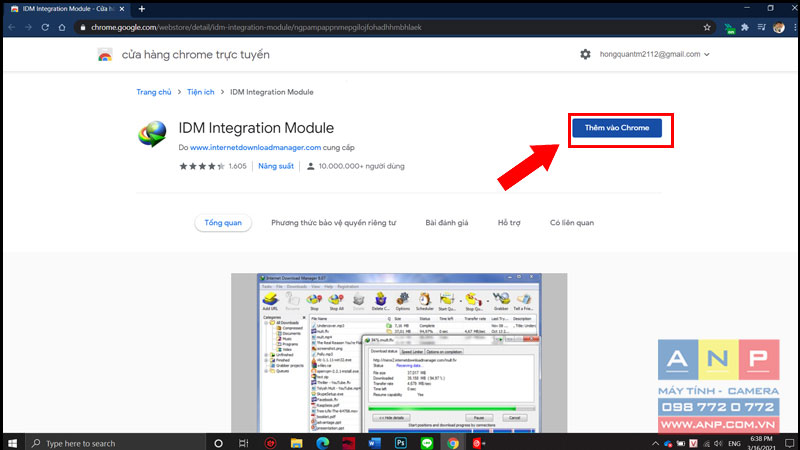Open the Chrome profile avatar
Screen dimensions: 800x450
[x=779, y=28]
